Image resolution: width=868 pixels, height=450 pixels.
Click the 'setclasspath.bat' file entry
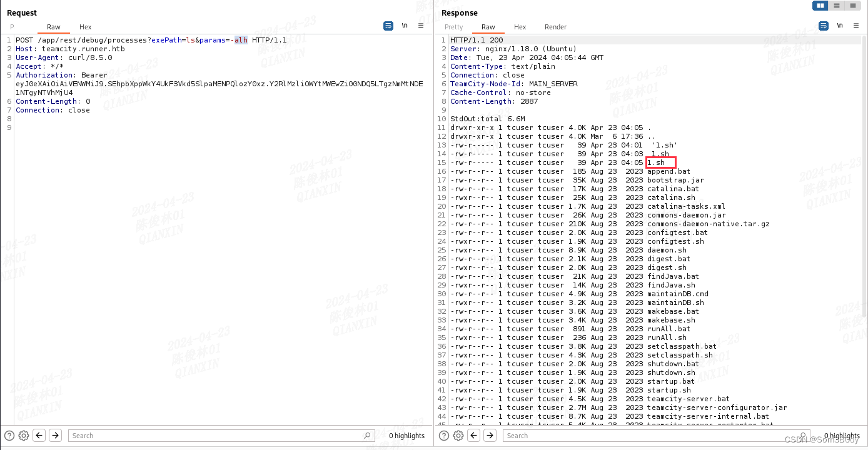[x=682, y=346]
